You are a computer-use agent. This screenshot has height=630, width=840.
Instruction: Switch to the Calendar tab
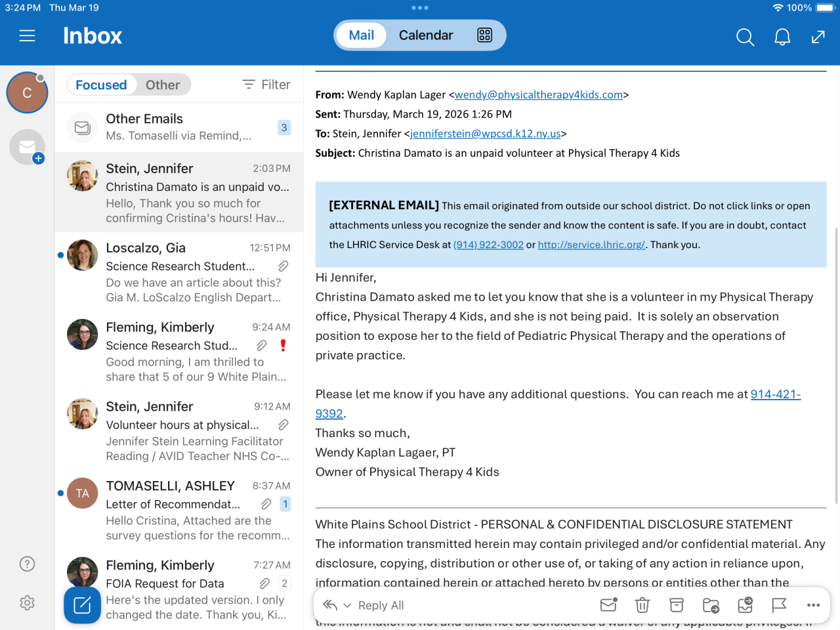[426, 35]
